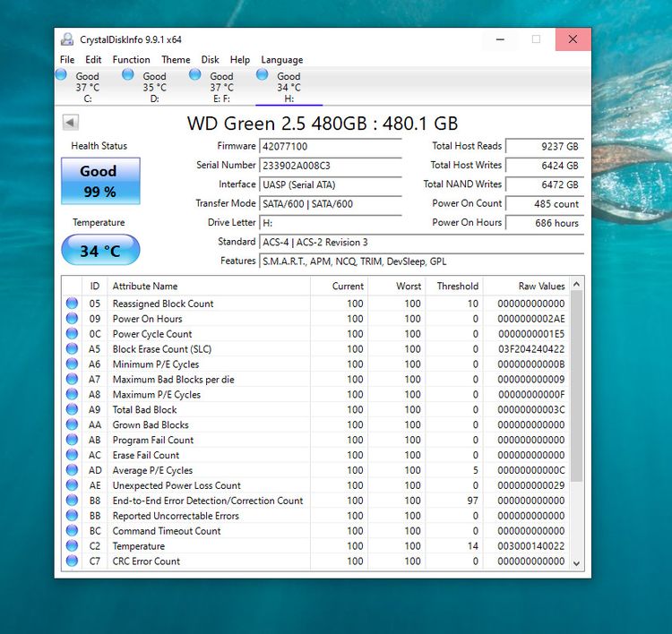Click the Raw Values column header
Image resolution: width=672 pixels, height=634 pixels.
[527, 287]
